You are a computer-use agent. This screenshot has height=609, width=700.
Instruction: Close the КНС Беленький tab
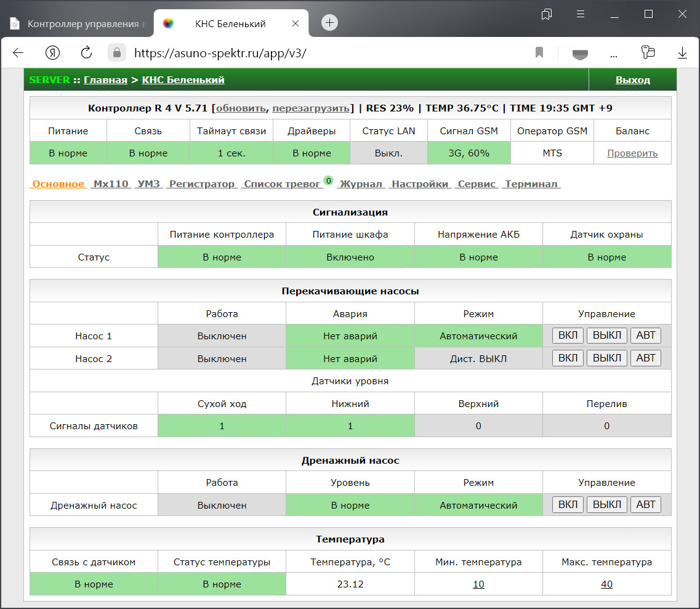[295, 23]
